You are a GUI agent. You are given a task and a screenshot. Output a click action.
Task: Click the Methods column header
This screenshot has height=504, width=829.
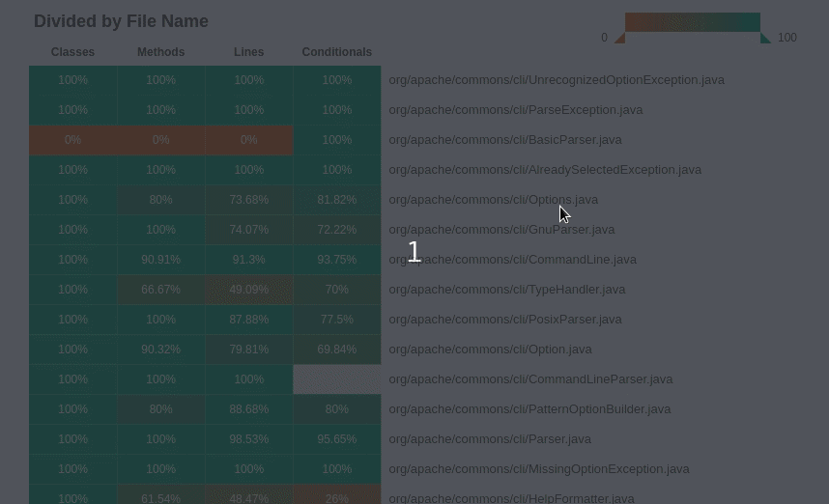(160, 52)
